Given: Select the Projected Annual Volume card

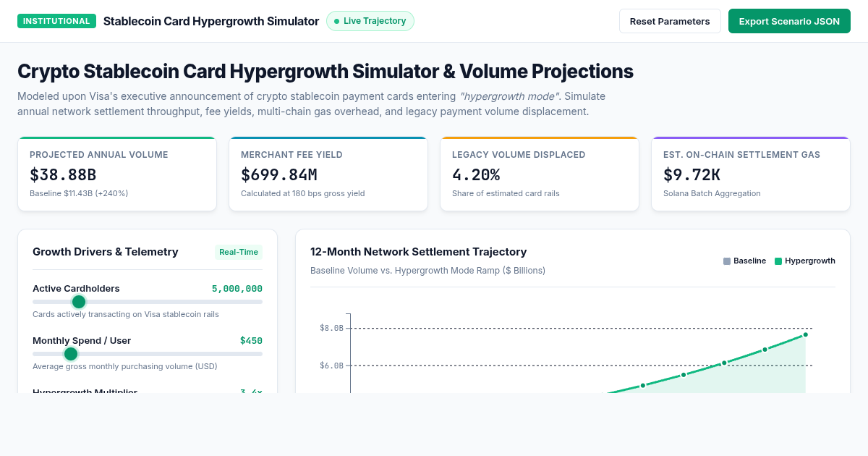Looking at the screenshot, I should click(117, 174).
